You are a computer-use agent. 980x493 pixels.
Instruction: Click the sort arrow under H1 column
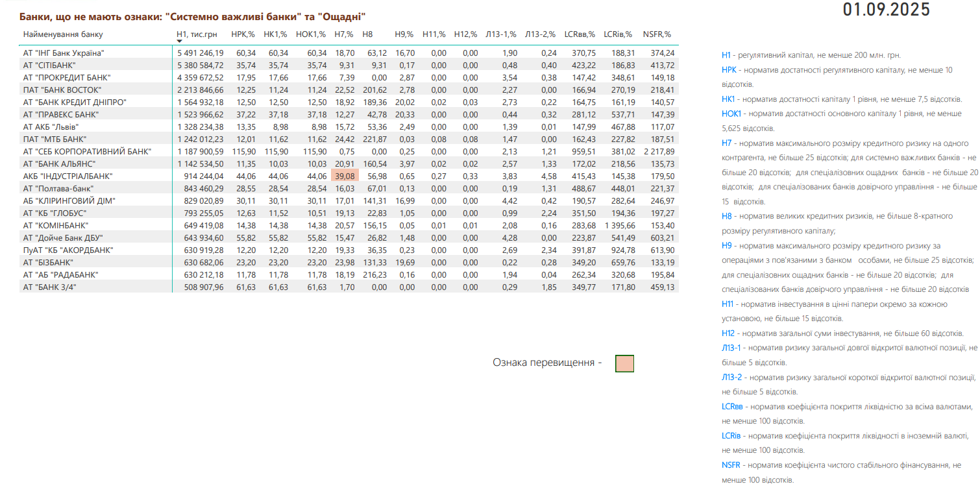[x=180, y=41]
